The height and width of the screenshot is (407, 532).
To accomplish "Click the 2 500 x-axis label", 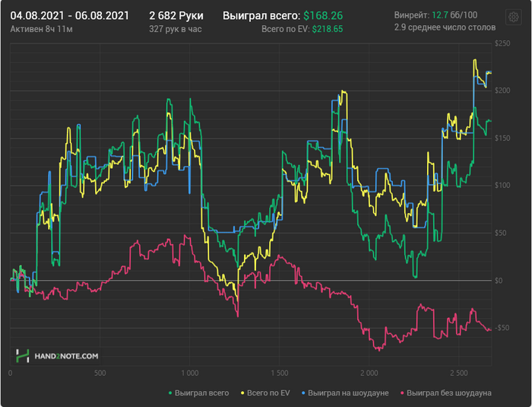I will 459,373.
